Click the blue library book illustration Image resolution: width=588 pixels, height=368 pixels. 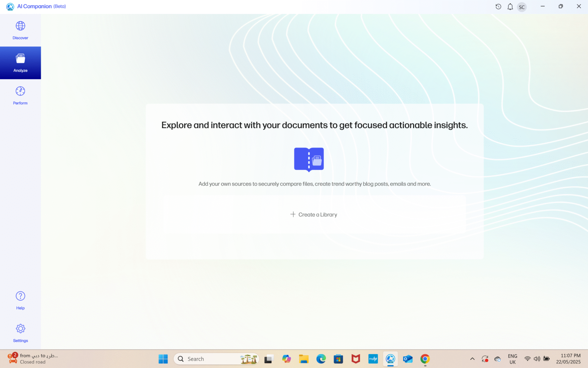point(309,159)
